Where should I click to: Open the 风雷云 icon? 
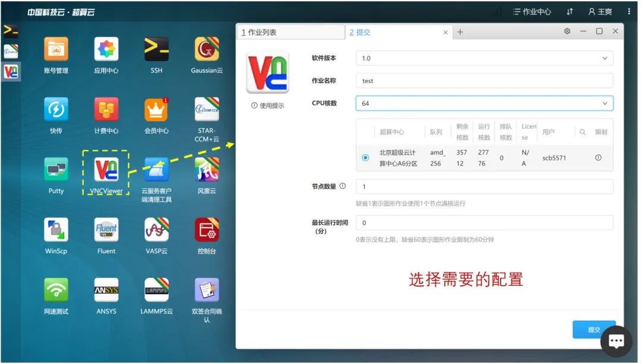point(207,169)
